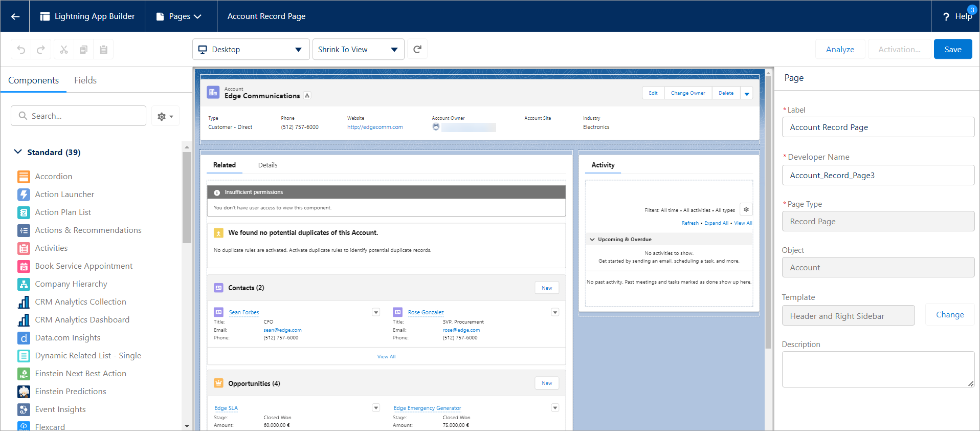This screenshot has height=431, width=980.
Task: Click the Undo icon in toolbar
Action: pos(21,50)
